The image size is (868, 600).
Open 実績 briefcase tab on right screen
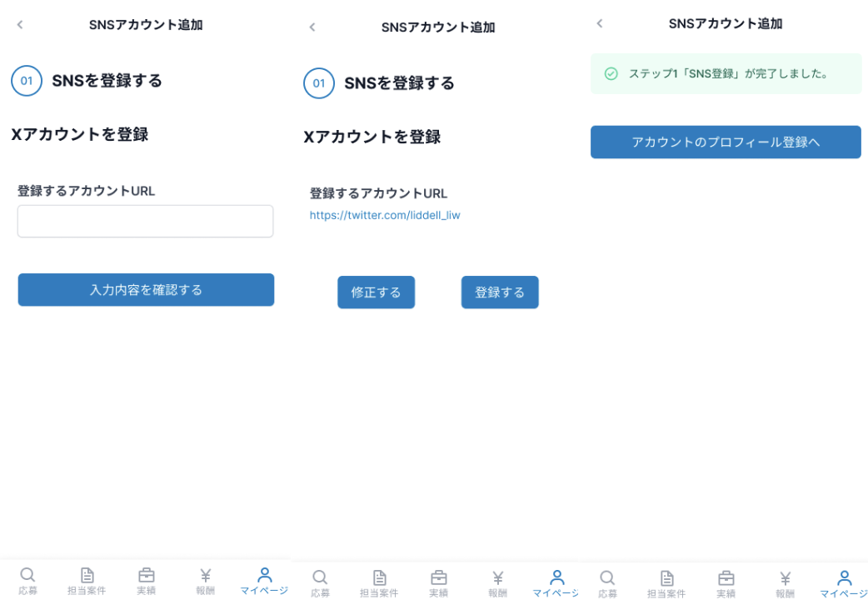(x=726, y=584)
